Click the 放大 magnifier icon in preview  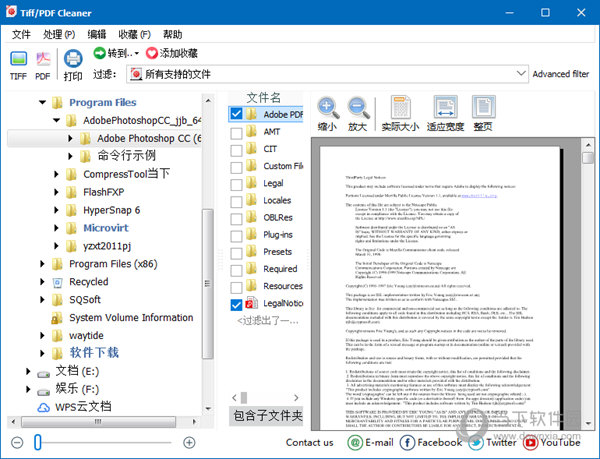(358, 108)
